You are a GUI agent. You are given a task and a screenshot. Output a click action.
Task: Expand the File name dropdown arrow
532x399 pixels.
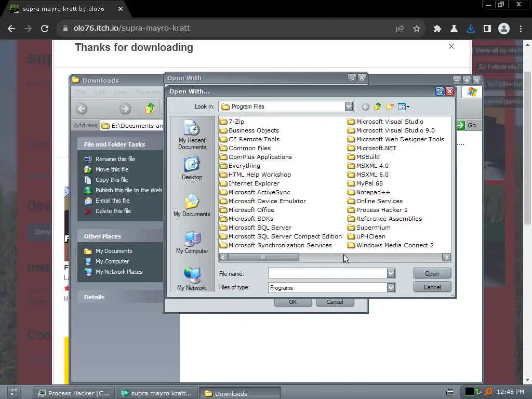(x=391, y=273)
